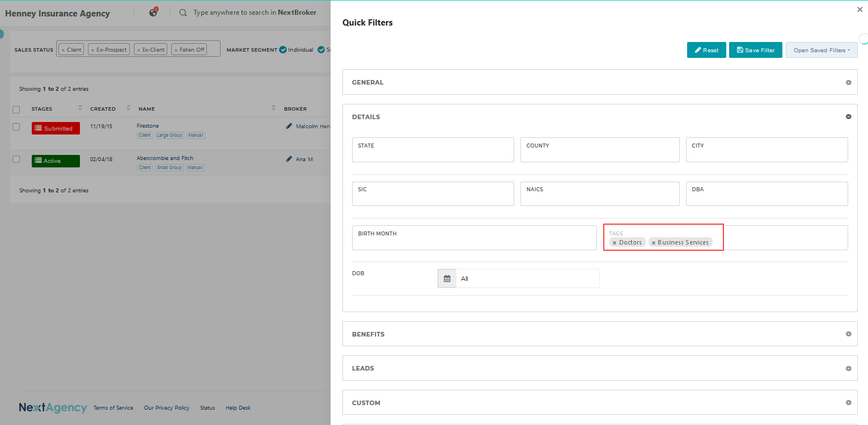868x425 pixels.
Task: Open the Firestone record
Action: (148, 126)
